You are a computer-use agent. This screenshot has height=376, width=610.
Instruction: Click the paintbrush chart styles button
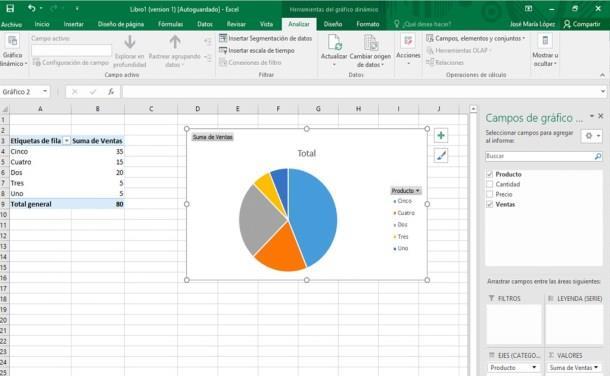click(441, 156)
